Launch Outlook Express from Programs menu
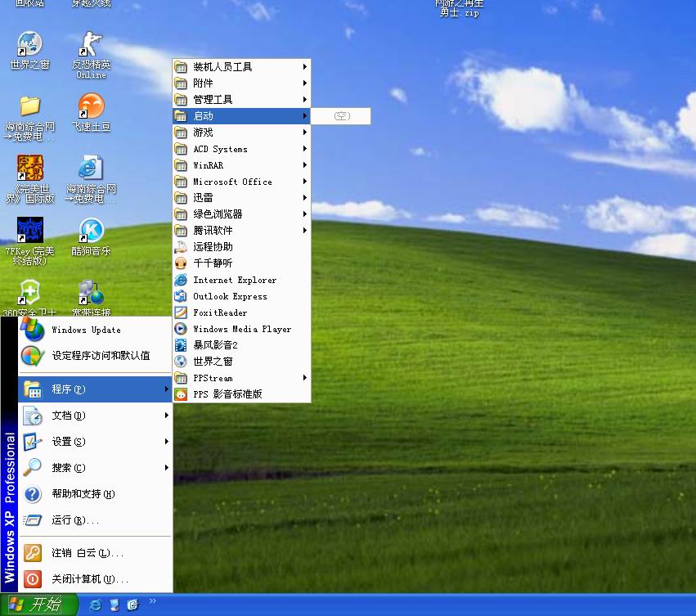 click(x=241, y=296)
